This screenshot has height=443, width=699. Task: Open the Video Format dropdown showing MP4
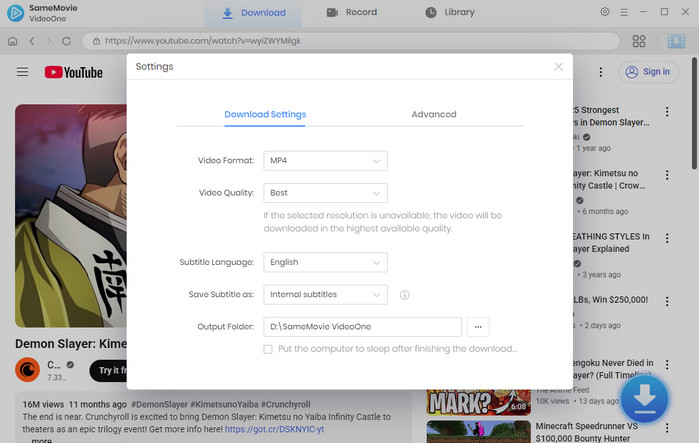[325, 161]
